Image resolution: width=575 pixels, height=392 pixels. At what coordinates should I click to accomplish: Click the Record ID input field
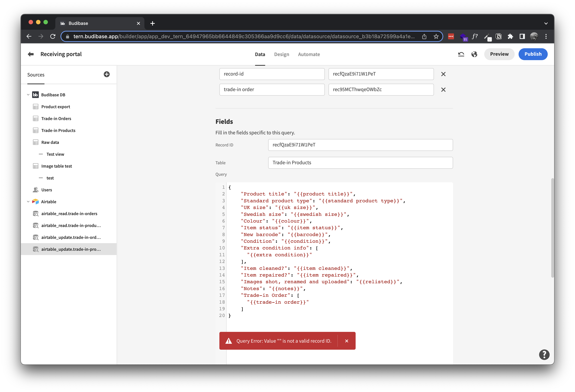coord(360,145)
